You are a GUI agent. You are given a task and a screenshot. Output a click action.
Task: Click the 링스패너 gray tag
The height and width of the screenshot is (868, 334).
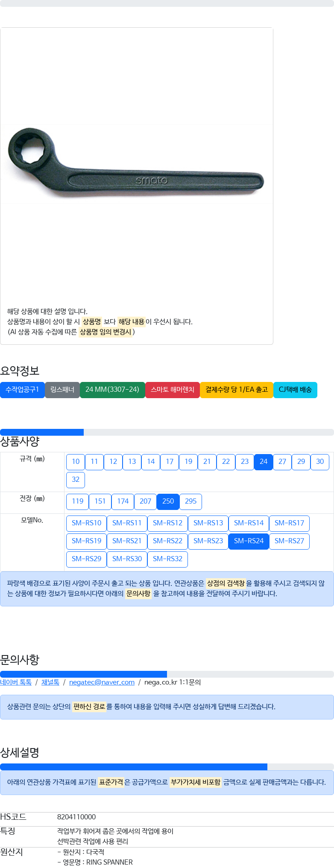(62, 390)
